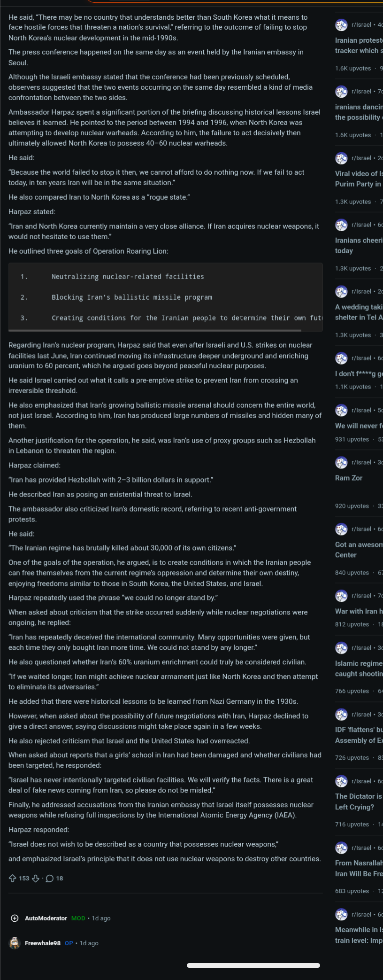
Task: Open "I don't f****g" sidebar post
Action: pos(359,373)
